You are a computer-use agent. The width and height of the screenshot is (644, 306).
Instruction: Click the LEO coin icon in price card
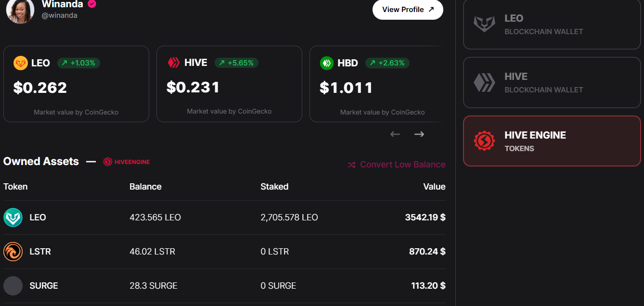click(21, 63)
